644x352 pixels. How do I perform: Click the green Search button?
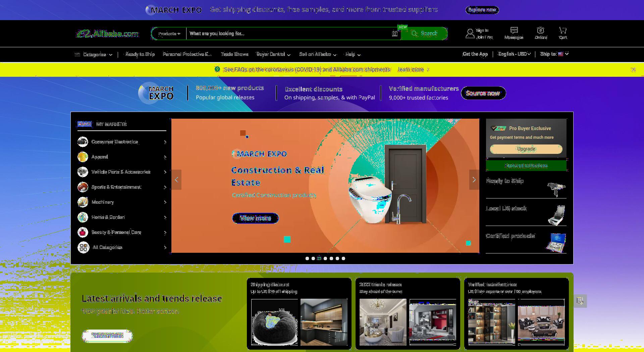pyautogui.click(x=424, y=34)
